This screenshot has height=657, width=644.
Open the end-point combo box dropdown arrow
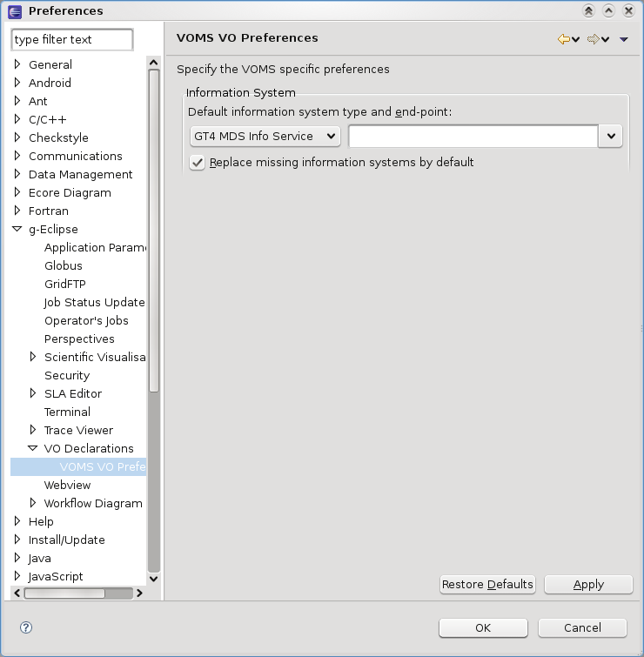(x=611, y=136)
